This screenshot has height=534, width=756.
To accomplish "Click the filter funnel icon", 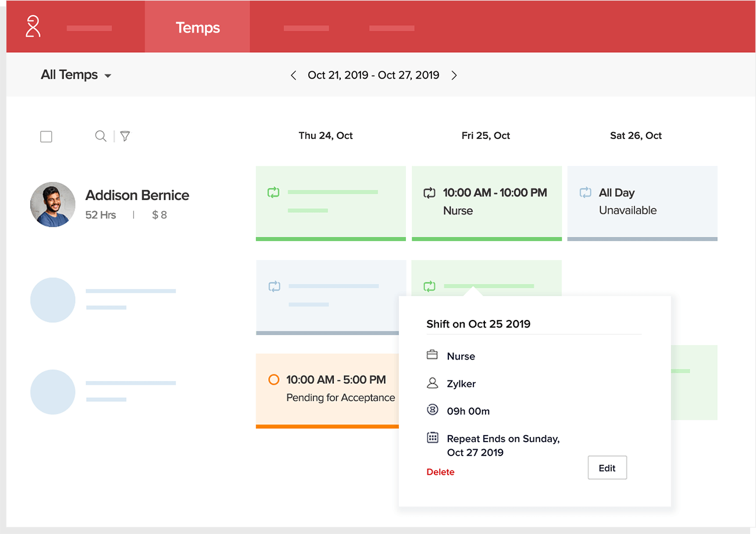I will [x=125, y=136].
